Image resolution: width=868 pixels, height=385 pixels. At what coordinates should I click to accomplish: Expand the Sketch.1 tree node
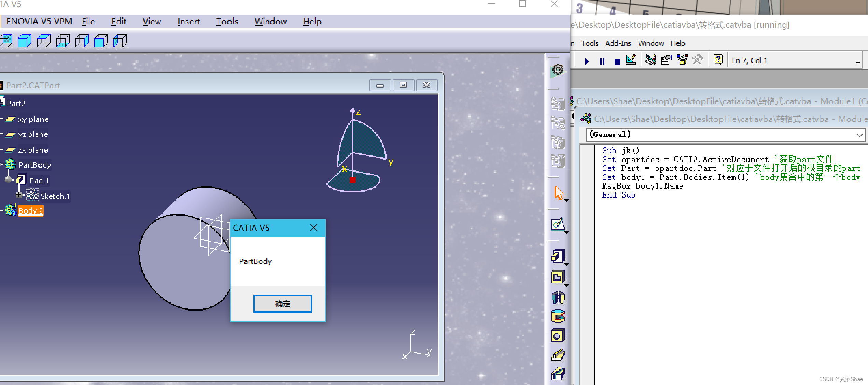point(19,195)
